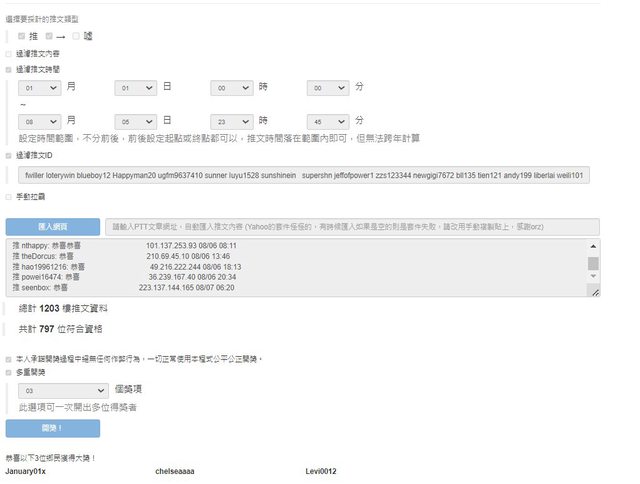640x484 pixels.
Task: Toggle the → comment type checkbox
Action: [x=49, y=36]
